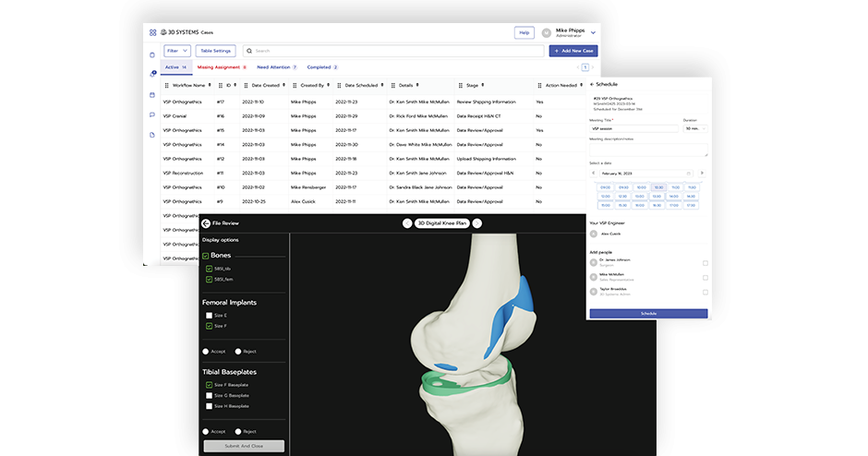Open the apps grid icon beside 3D Systems
The width and height of the screenshot is (868, 456).
(x=152, y=32)
